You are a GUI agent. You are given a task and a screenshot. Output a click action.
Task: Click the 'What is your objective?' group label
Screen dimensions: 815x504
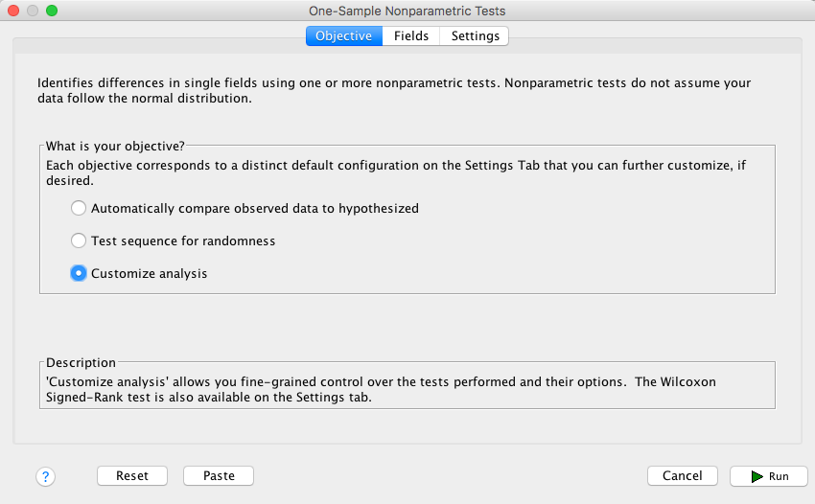[115, 146]
